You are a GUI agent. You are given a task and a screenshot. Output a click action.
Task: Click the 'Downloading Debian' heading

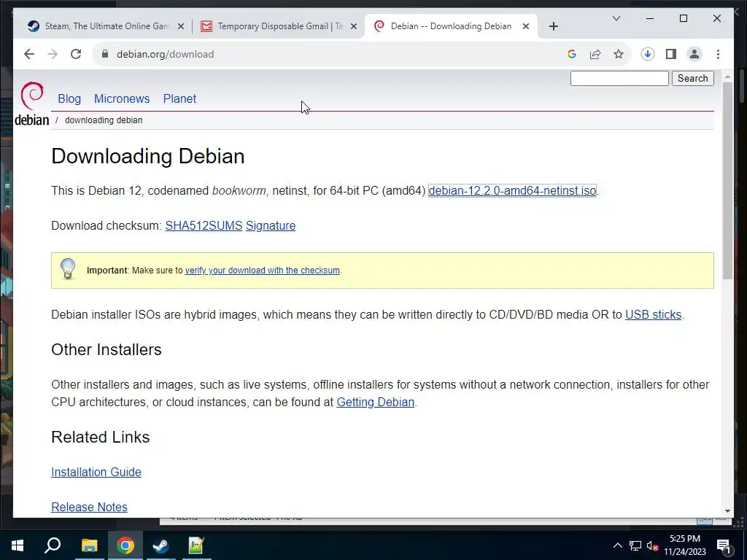tap(147, 157)
